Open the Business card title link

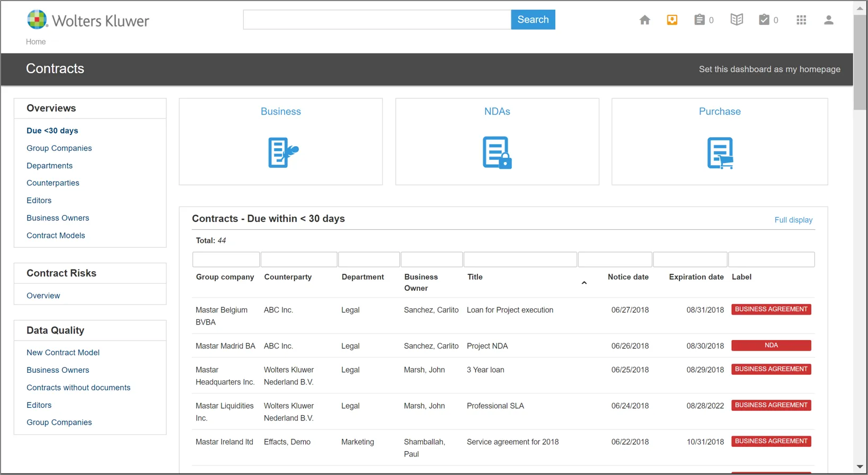tap(281, 111)
